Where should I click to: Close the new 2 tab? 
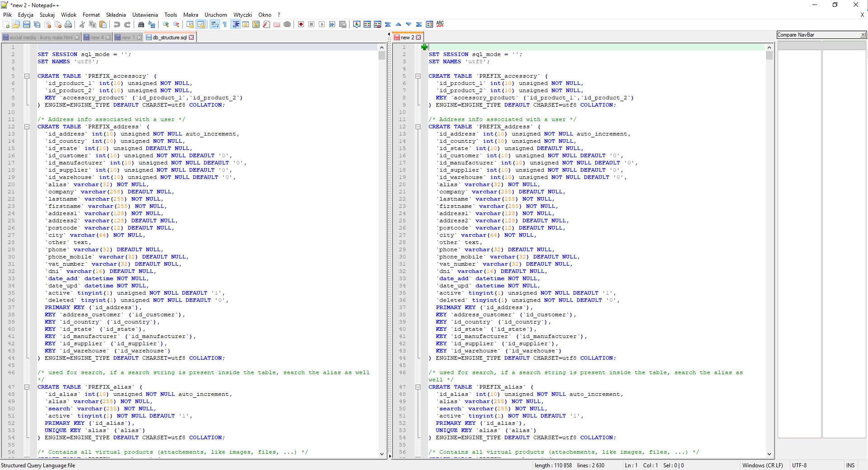(419, 38)
